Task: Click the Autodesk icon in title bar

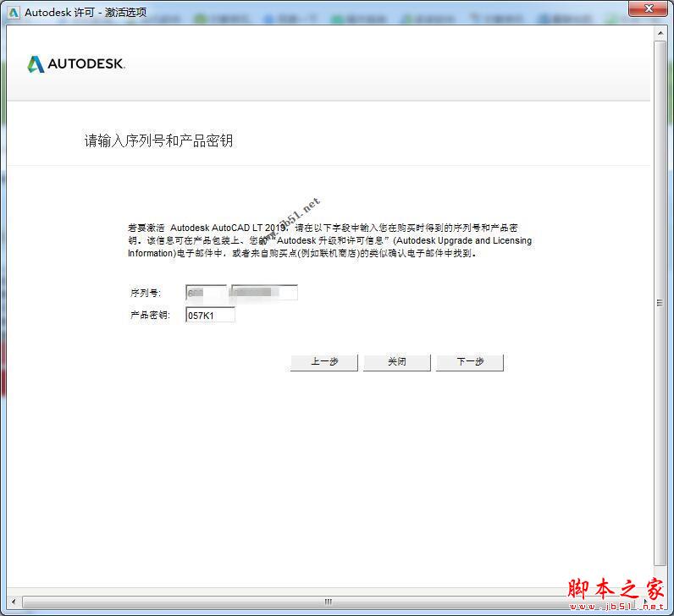Action: pyautogui.click(x=13, y=12)
